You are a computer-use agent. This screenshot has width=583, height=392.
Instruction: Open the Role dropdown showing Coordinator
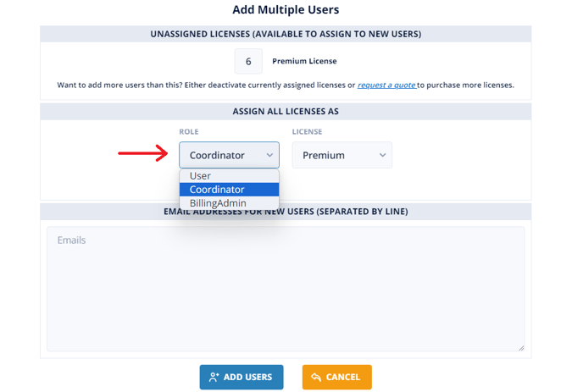click(229, 155)
